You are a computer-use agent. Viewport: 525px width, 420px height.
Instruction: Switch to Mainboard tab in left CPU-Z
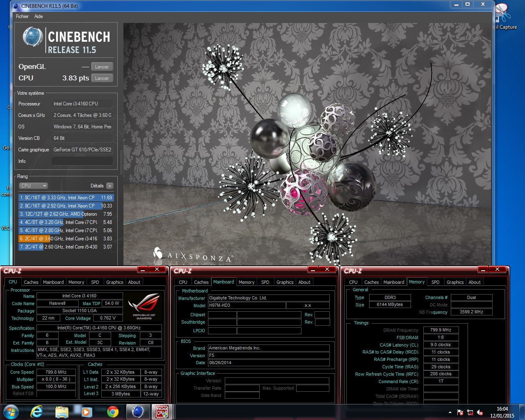click(53, 282)
